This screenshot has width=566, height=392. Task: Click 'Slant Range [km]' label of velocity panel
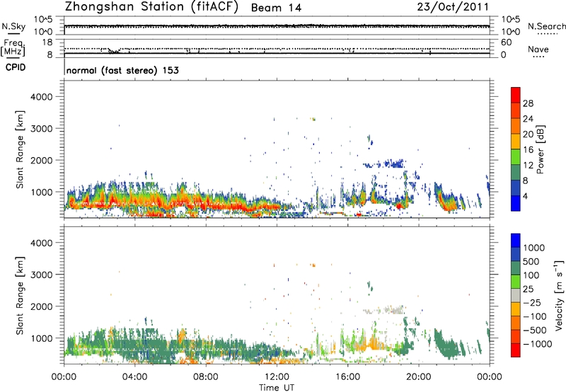pos(20,296)
